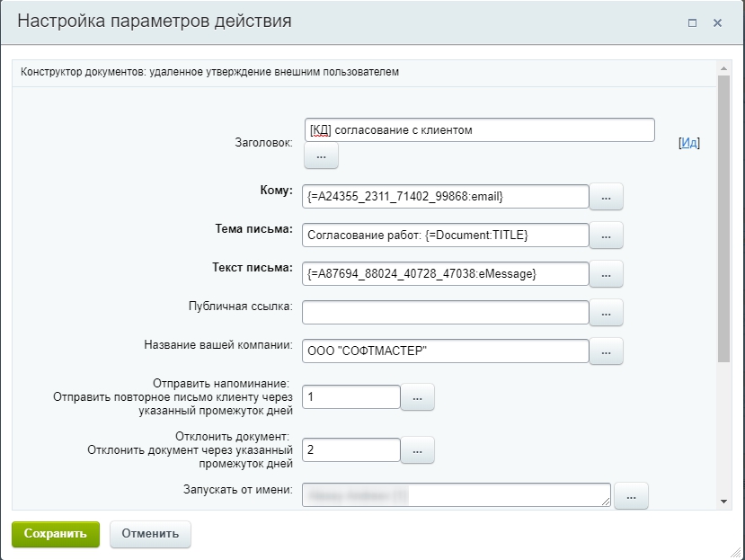Close the Настройка параметров действия dialog
The image size is (745, 560).
tap(717, 22)
